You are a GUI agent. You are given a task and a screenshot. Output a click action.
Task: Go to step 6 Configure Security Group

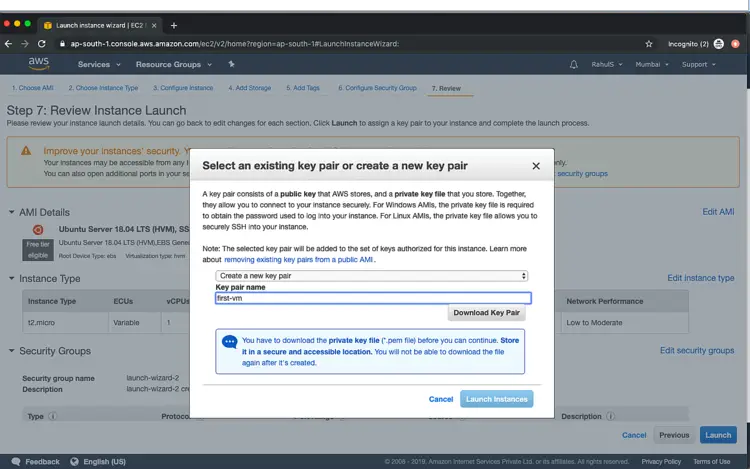(377, 88)
